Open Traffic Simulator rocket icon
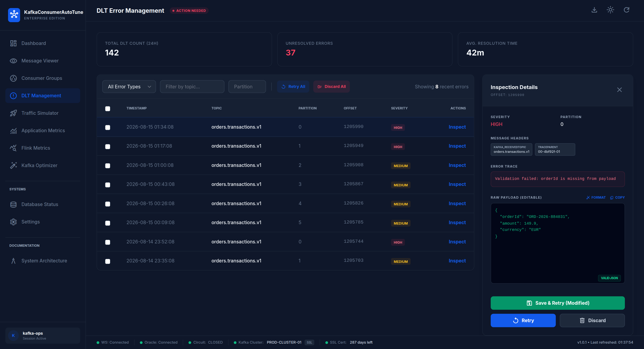The image size is (644, 349). [x=13, y=113]
